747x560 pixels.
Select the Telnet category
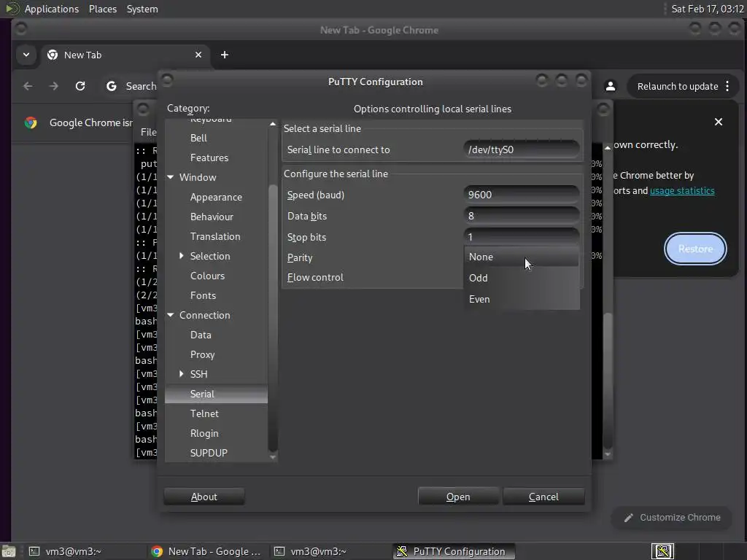point(204,413)
